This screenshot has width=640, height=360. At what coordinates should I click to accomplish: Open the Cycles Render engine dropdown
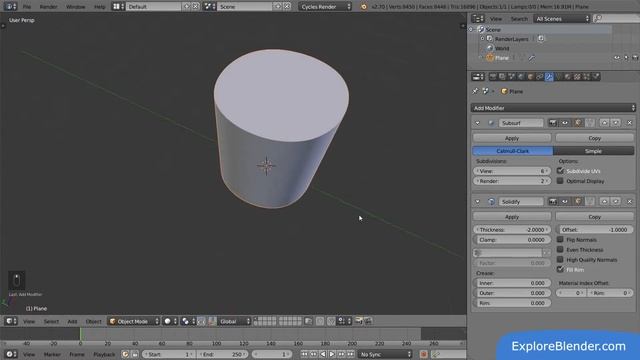point(325,7)
